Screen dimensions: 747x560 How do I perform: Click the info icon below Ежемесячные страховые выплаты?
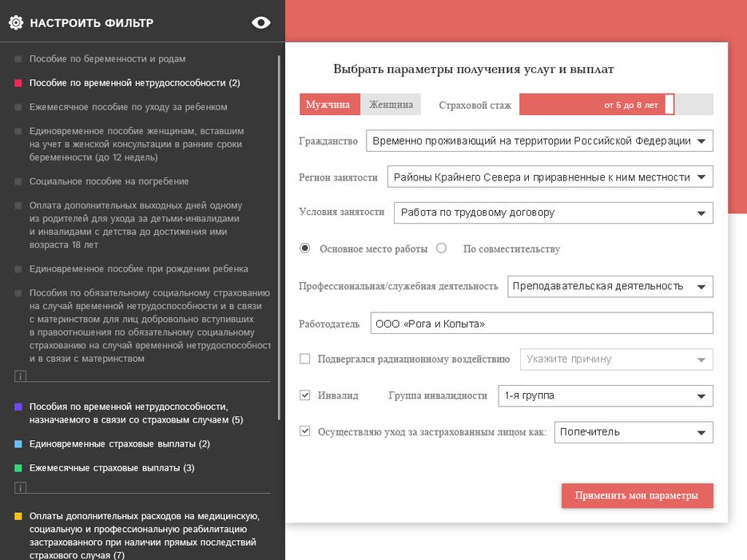[x=20, y=487]
